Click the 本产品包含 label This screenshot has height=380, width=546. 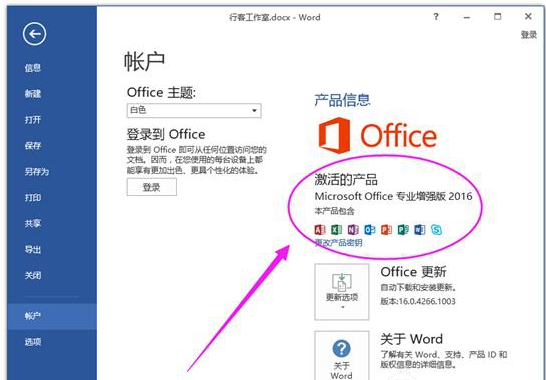click(335, 211)
